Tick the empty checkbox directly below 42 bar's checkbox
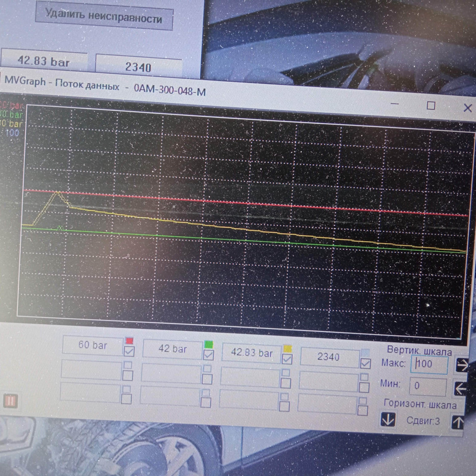Viewport: 476px width, 476px height. click(x=207, y=379)
